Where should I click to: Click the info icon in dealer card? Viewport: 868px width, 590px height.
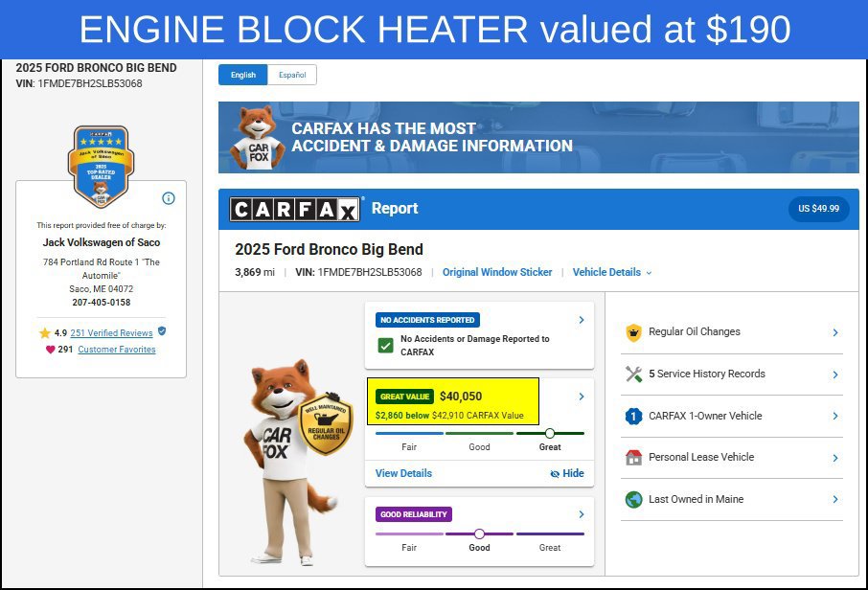click(169, 198)
